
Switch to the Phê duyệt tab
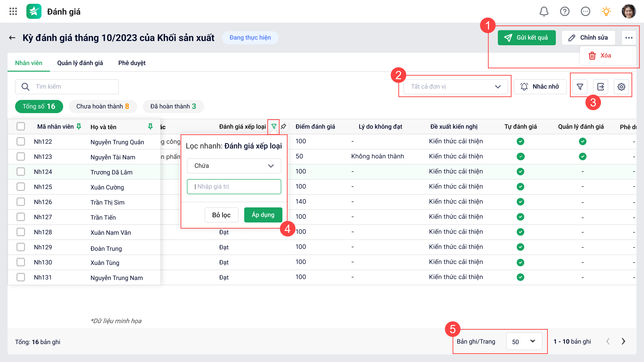[132, 63]
